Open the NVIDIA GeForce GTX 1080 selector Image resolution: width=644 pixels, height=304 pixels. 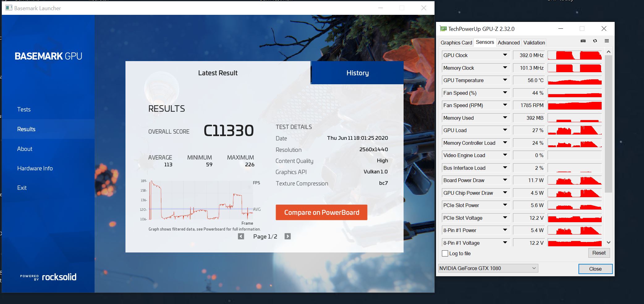click(488, 268)
